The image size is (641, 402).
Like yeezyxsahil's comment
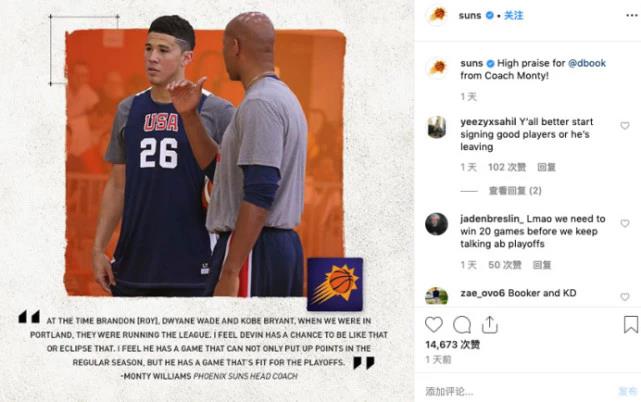click(625, 126)
